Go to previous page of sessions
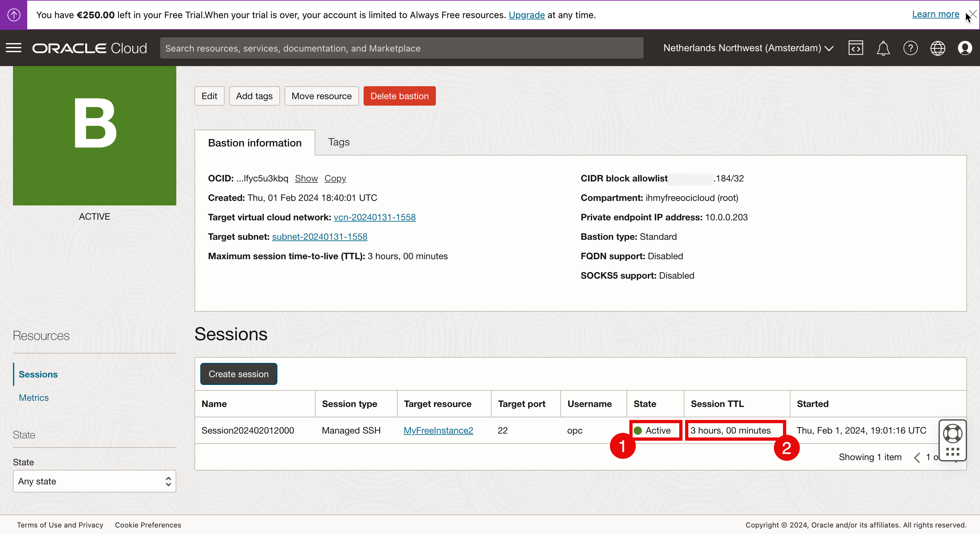This screenshot has height=534, width=980. pos(917,457)
